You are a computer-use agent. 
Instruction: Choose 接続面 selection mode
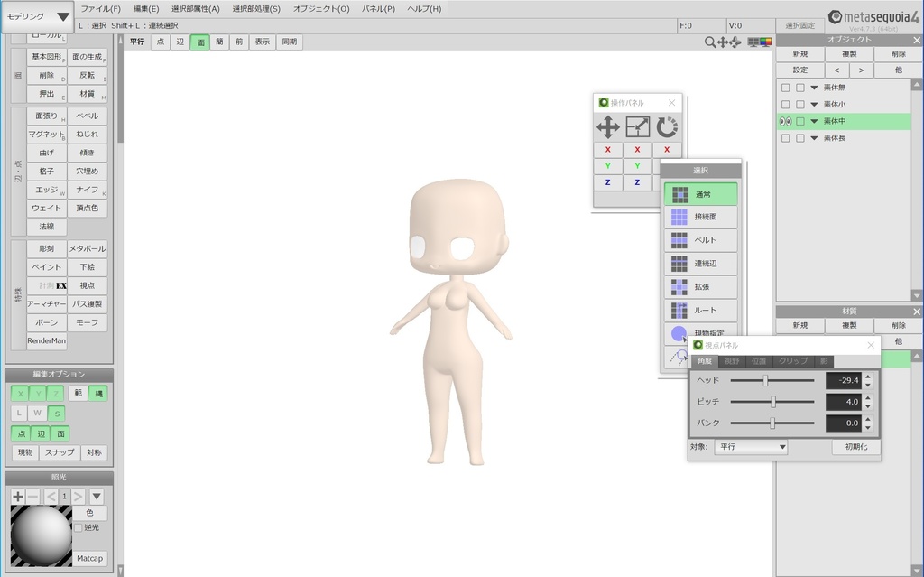(700, 217)
